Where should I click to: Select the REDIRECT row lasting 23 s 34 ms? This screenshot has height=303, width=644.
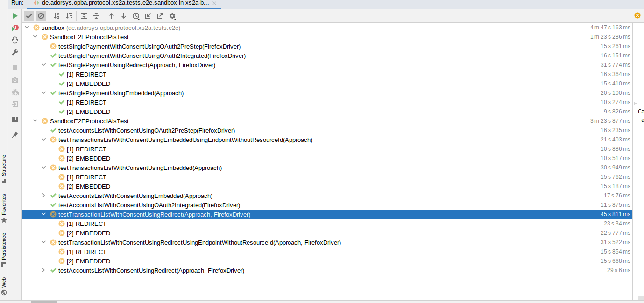click(x=326, y=224)
